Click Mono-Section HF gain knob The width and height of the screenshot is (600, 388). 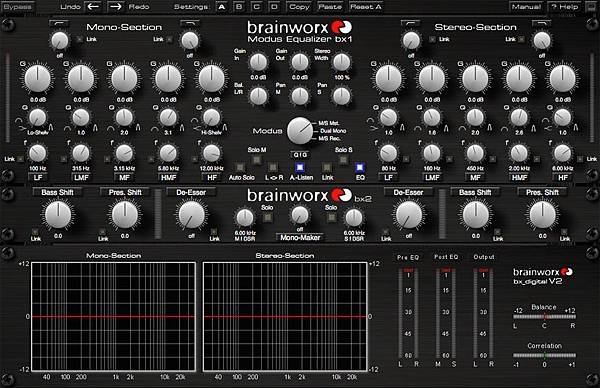[x=212, y=78]
